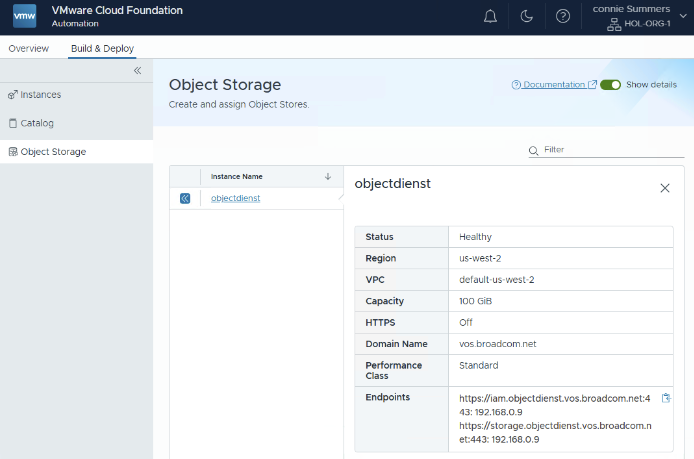Click the Catalog sidebar icon
The image size is (694, 459).
pos(13,123)
